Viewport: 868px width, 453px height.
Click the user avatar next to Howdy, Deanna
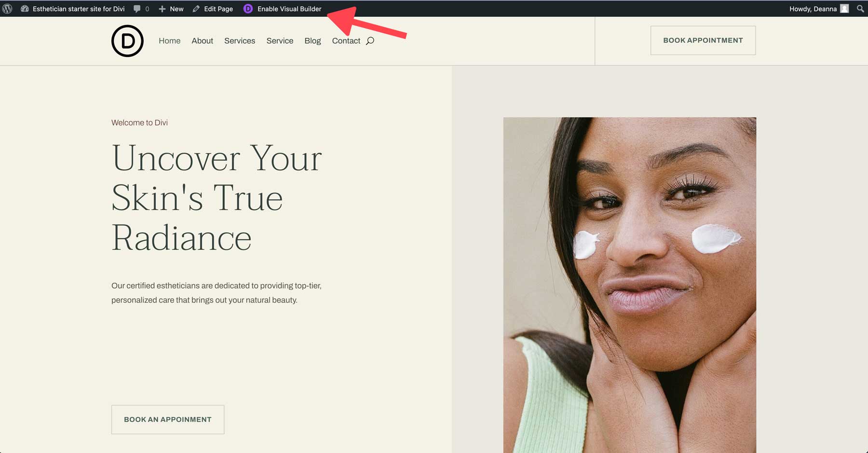click(x=845, y=8)
